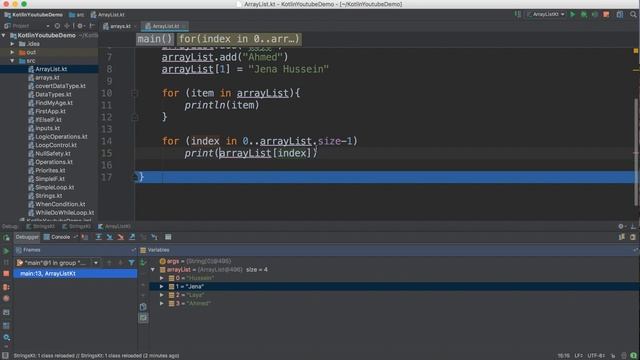Click Rerun ArrayListKt icon in the debug sidebar
The width and height of the screenshot is (640, 360).
click(x=6, y=237)
